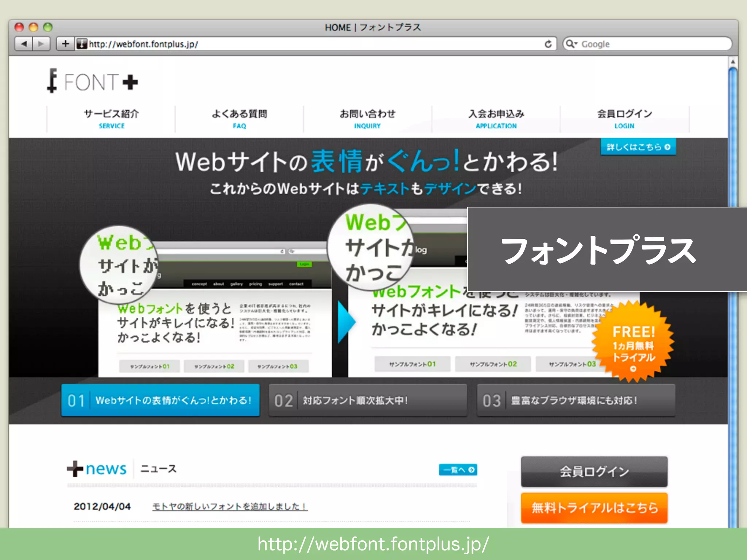Click the left サンプルフォント02 button
Image resolution: width=747 pixels, height=560 pixels.
point(214,366)
